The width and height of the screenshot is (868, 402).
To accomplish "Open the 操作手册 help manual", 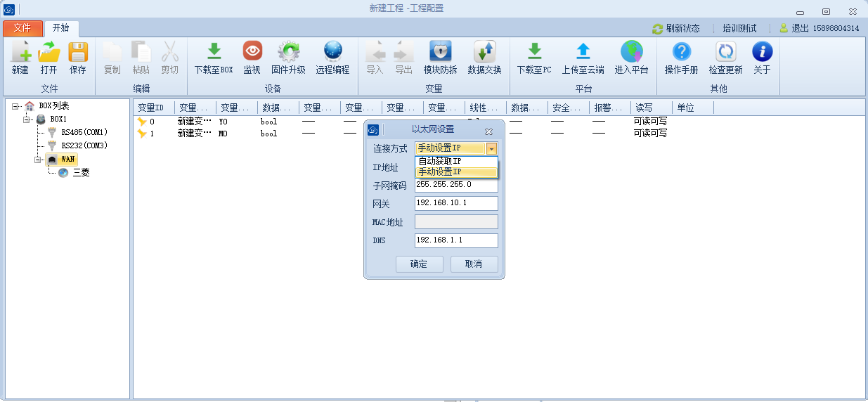I will pos(681,52).
